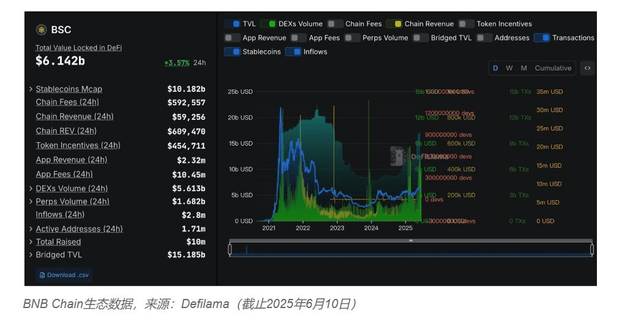
Task: Click the $10.182b stablecoins value
Action: (x=186, y=89)
